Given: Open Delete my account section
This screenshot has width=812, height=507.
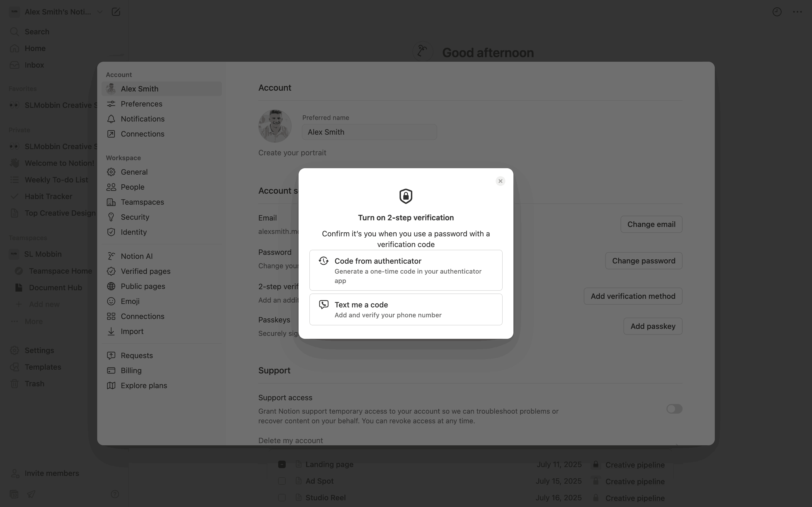Looking at the screenshot, I should pyautogui.click(x=291, y=440).
